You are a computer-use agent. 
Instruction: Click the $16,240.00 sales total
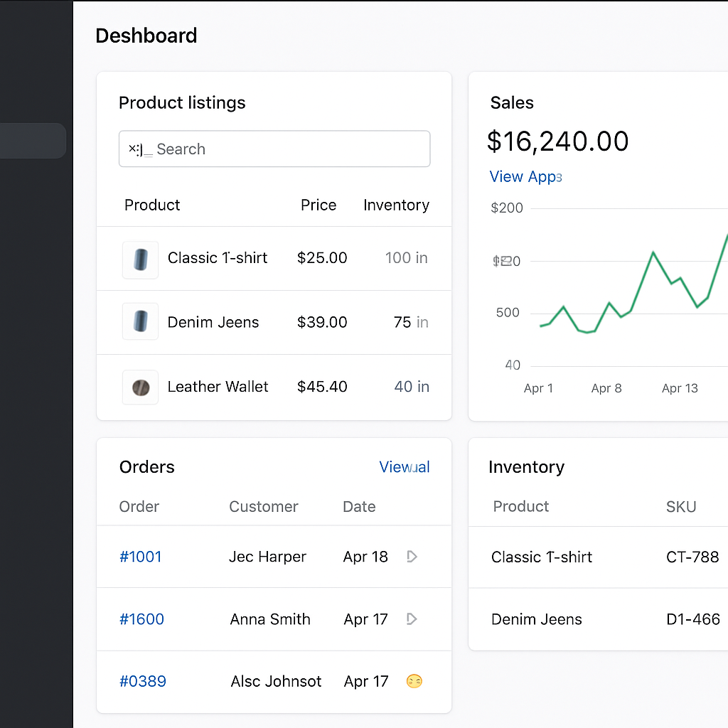click(557, 141)
